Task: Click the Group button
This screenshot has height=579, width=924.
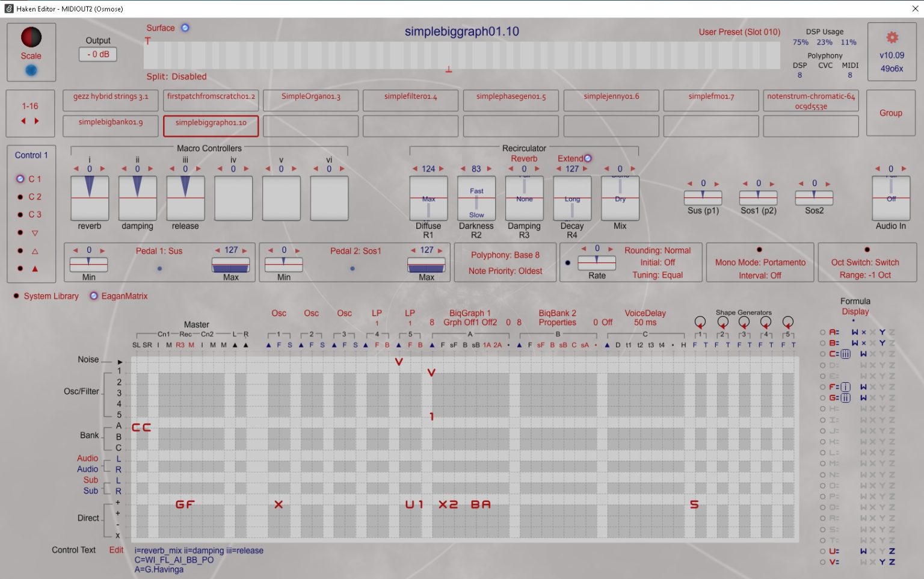Action: [891, 113]
